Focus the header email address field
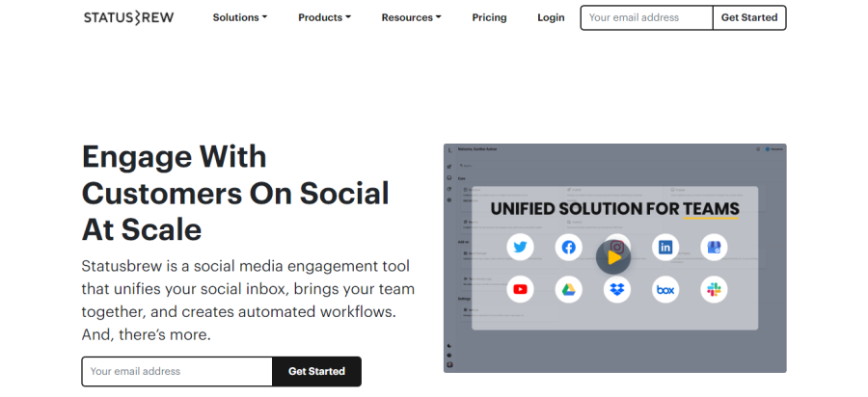The image size is (868, 397). 646,17
